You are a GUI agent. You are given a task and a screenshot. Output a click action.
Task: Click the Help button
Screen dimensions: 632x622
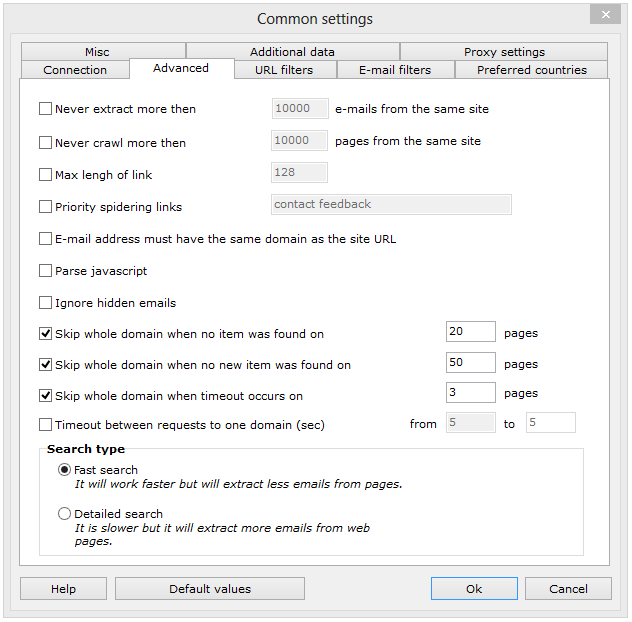click(63, 589)
